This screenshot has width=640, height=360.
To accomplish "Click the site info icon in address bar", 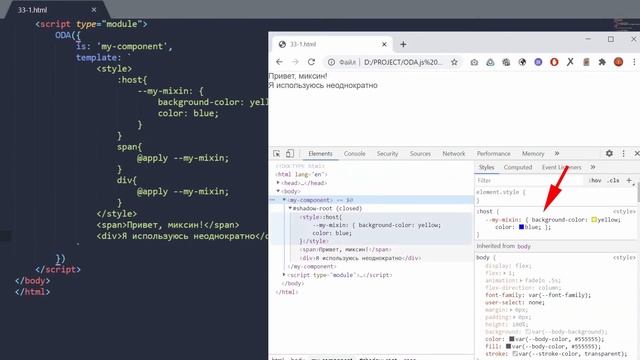I will 331,62.
